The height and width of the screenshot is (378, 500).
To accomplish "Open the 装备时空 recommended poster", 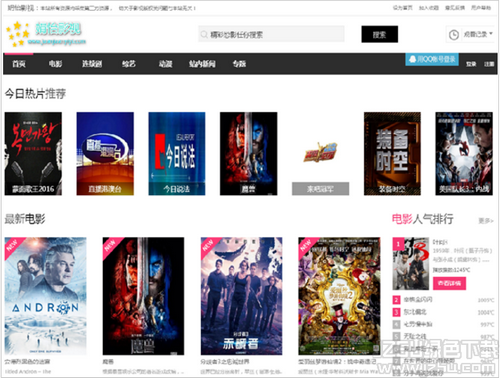I will (x=392, y=154).
